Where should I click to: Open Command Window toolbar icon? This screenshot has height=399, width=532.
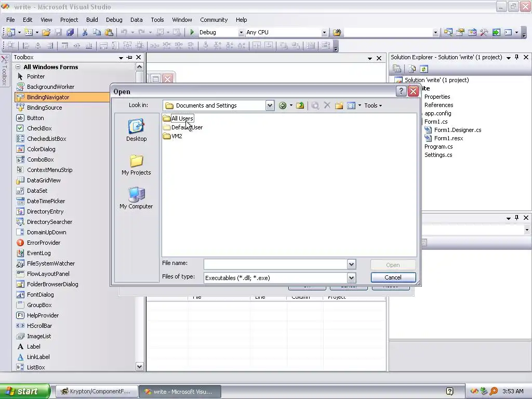point(508,32)
